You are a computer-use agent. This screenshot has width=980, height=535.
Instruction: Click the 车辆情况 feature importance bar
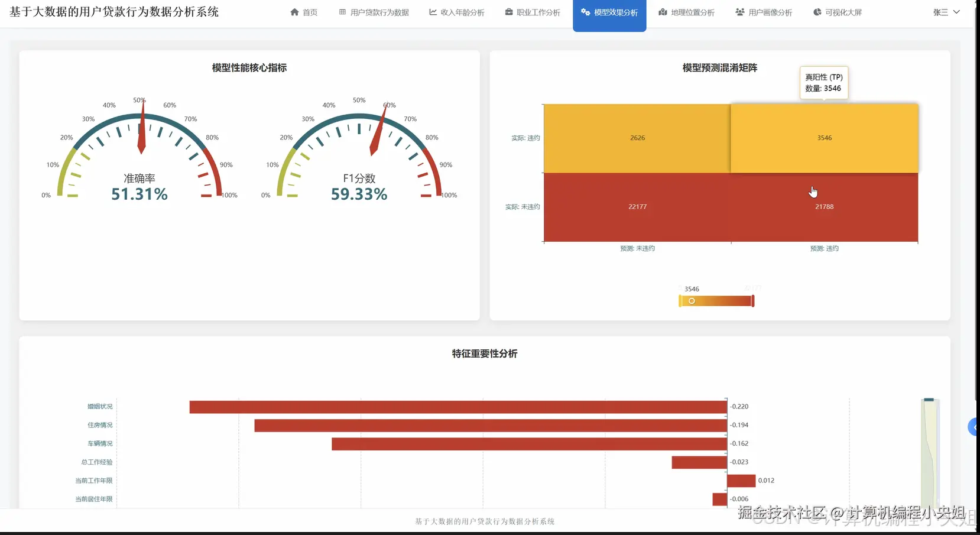pos(530,444)
